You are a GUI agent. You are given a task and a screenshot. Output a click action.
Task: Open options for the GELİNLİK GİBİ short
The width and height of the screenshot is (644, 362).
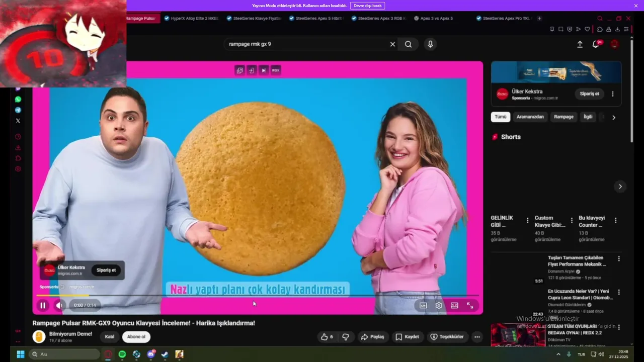(x=527, y=220)
